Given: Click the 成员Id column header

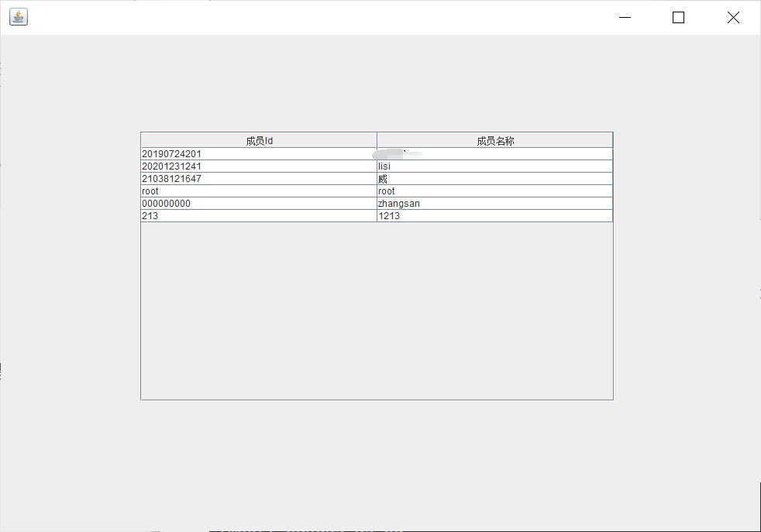Looking at the screenshot, I should pyautogui.click(x=259, y=141).
